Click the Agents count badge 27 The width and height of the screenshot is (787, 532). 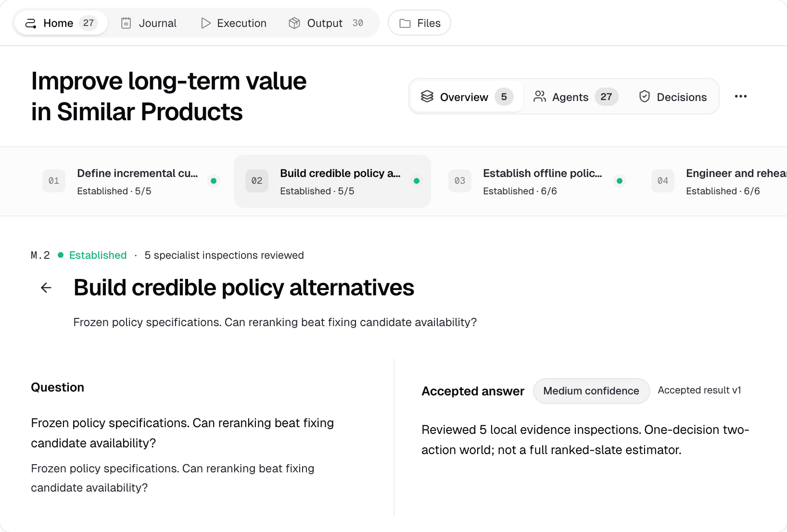coord(607,97)
